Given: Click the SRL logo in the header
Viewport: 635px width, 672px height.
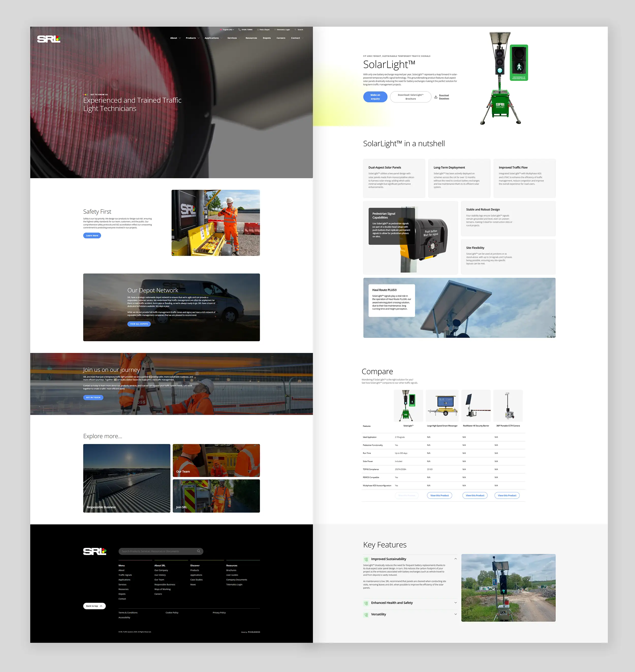Looking at the screenshot, I should click(x=49, y=39).
